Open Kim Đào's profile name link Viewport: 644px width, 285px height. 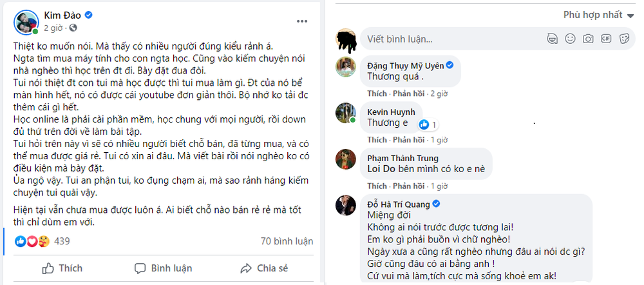point(62,14)
